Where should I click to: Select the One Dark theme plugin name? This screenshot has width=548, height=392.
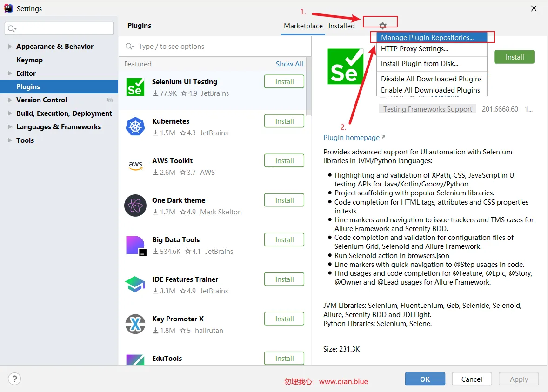(x=179, y=200)
